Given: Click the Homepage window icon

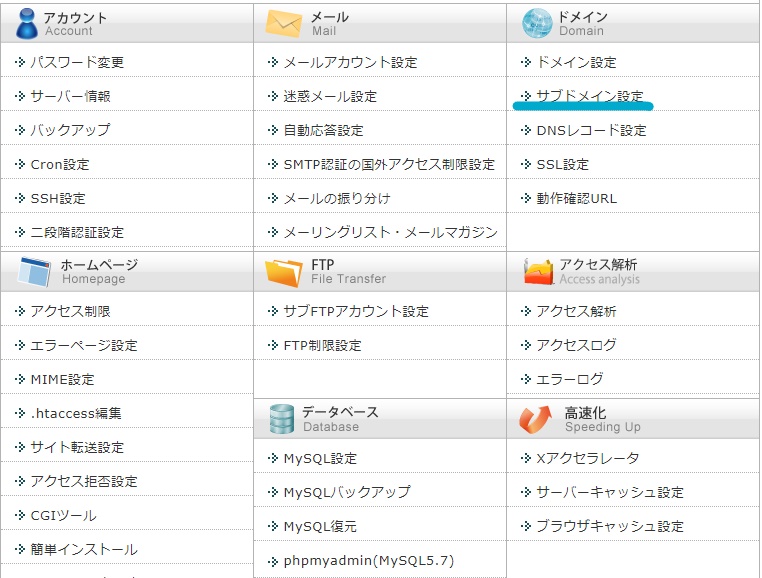Looking at the screenshot, I should point(34,271).
